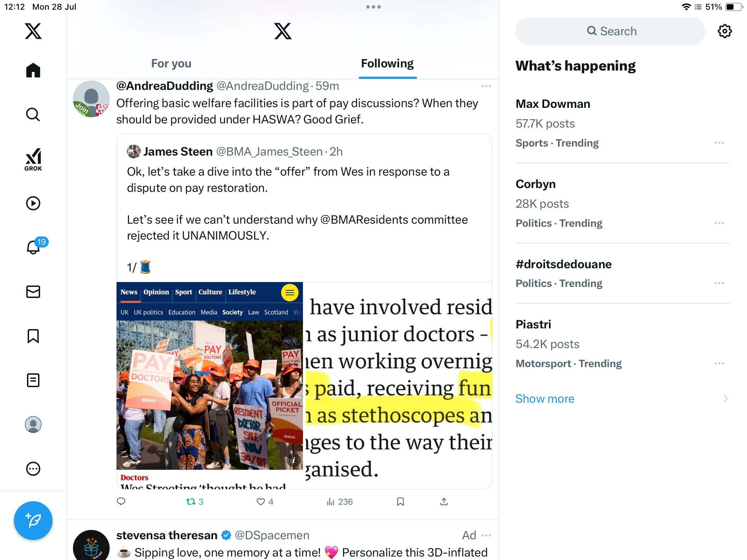Open more options on AndreaDudding's post
This screenshot has width=747, height=560.
(486, 86)
